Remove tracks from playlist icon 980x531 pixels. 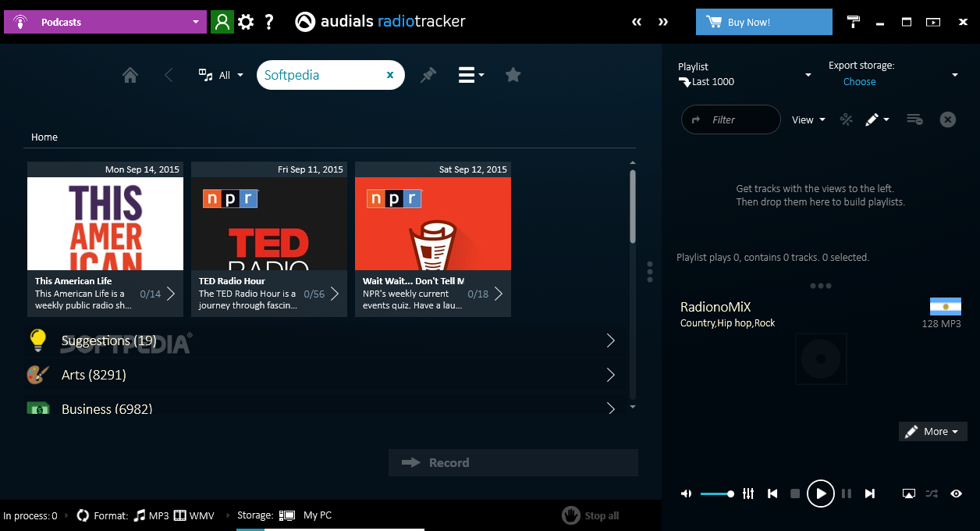(914, 119)
